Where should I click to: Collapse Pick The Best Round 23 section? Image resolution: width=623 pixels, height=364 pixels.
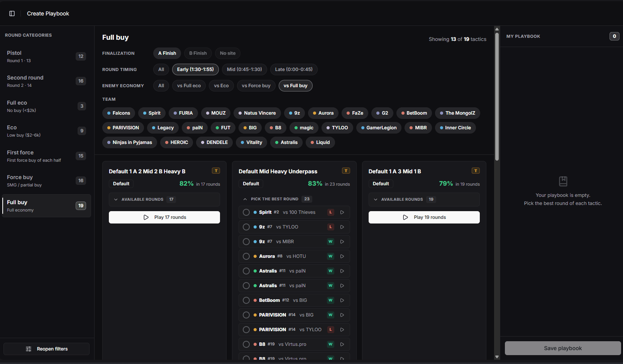(x=294, y=199)
